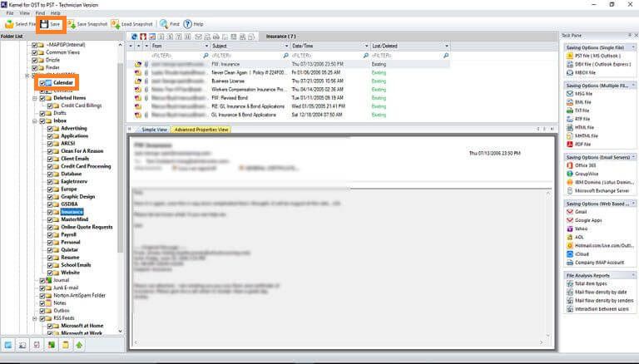639x364 pixels.
Task: Select the MasterMind folder in tree
Action: pos(75,219)
